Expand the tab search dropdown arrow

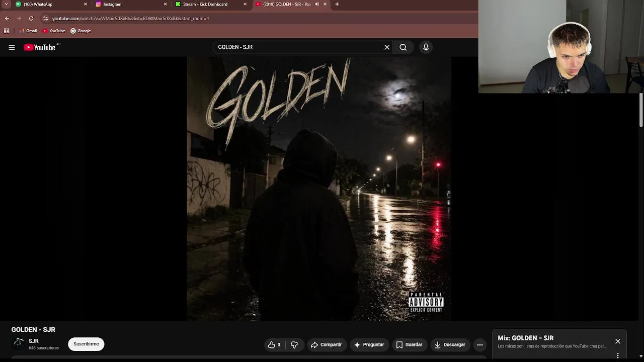pos(6,4)
